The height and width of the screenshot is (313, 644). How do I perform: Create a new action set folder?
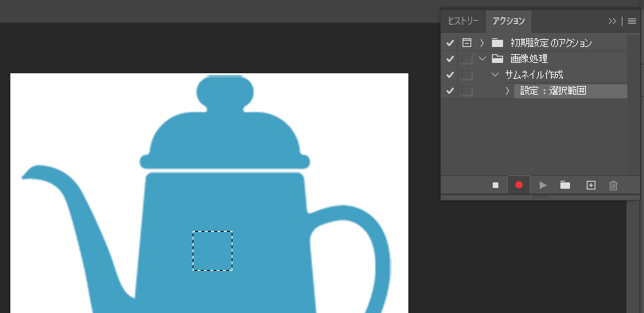coord(565,186)
